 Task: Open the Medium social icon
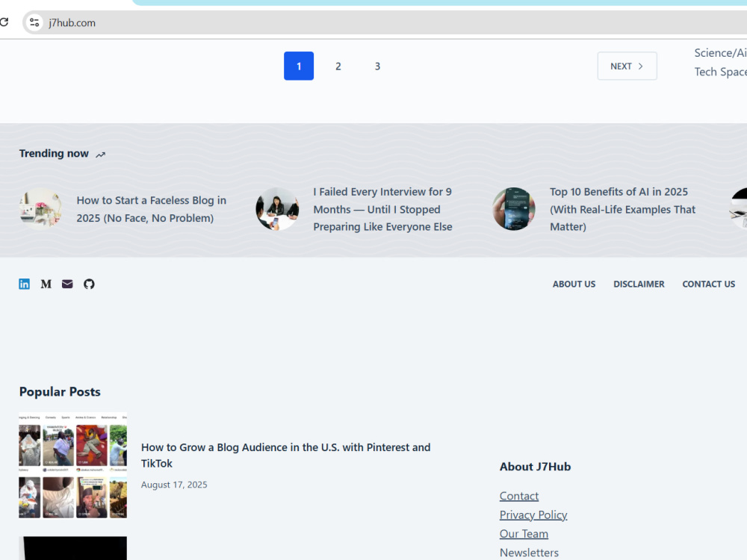coord(46,284)
